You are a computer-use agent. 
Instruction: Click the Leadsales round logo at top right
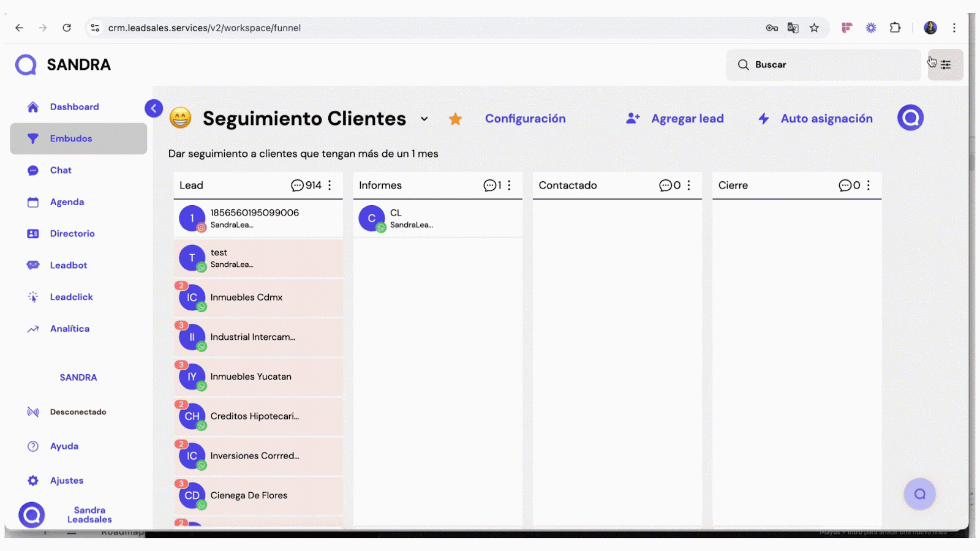[x=910, y=118]
